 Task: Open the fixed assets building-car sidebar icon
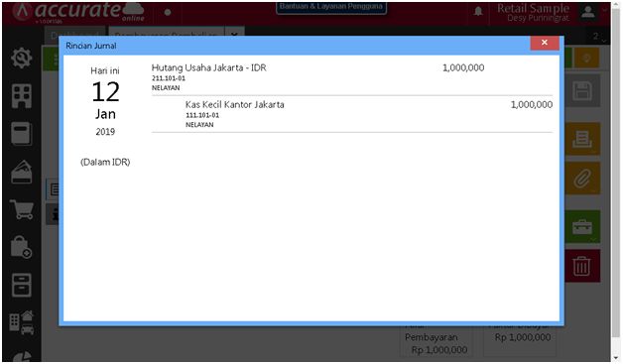click(22, 322)
